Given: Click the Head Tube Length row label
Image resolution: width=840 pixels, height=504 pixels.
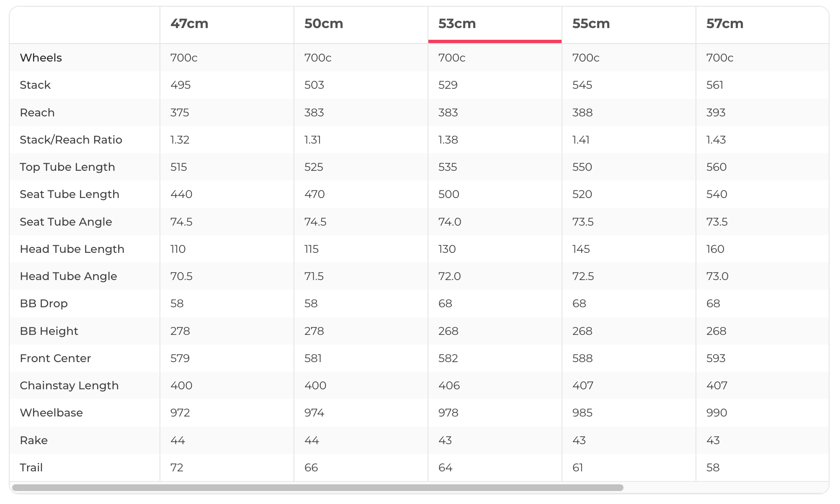Looking at the screenshot, I should click(x=72, y=249).
